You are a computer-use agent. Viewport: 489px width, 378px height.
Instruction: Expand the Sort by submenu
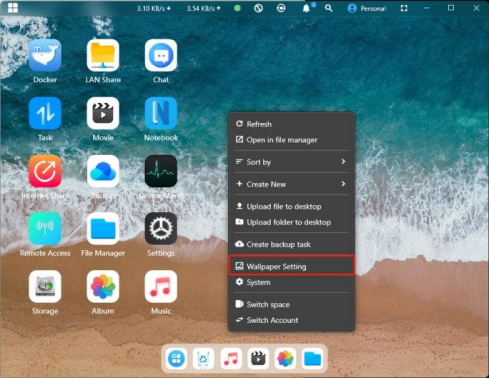click(x=292, y=162)
